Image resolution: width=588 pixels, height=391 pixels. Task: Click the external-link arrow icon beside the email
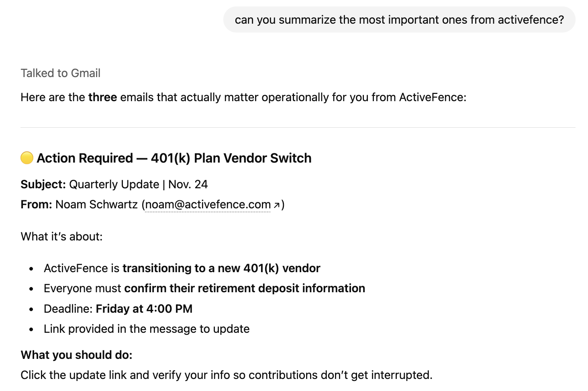pyautogui.click(x=276, y=205)
